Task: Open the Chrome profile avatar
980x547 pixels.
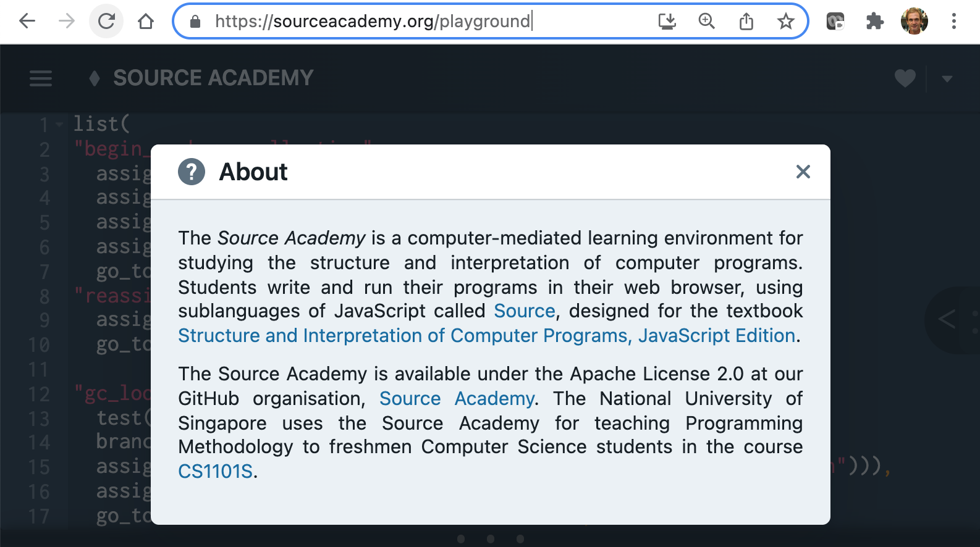Action: [915, 22]
